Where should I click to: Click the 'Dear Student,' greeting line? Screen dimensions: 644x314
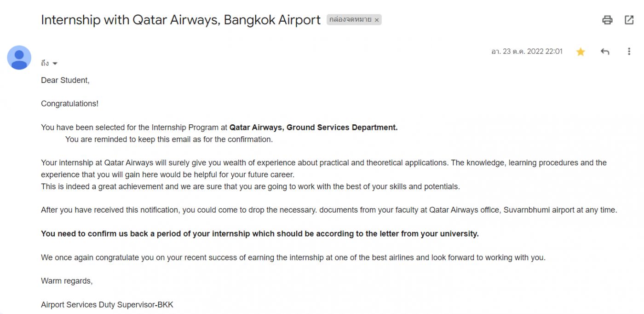(65, 80)
